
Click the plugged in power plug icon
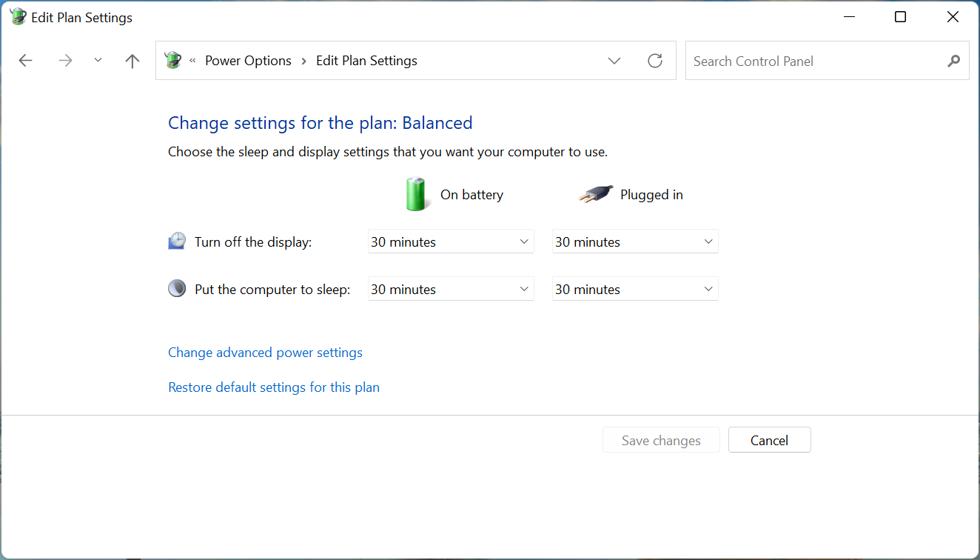point(596,194)
